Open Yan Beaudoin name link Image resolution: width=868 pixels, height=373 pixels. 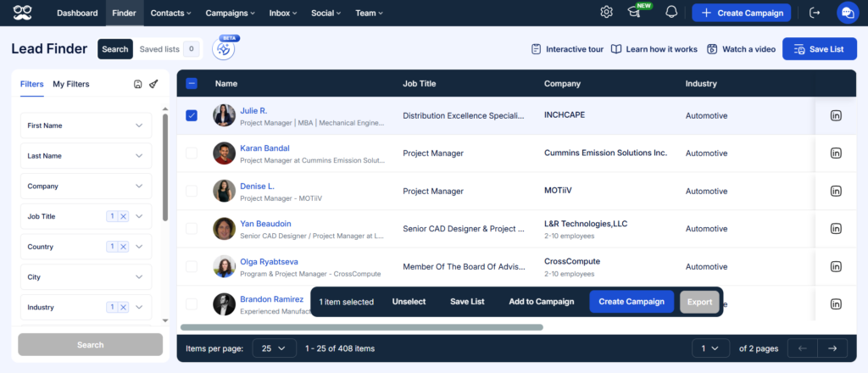click(x=265, y=224)
